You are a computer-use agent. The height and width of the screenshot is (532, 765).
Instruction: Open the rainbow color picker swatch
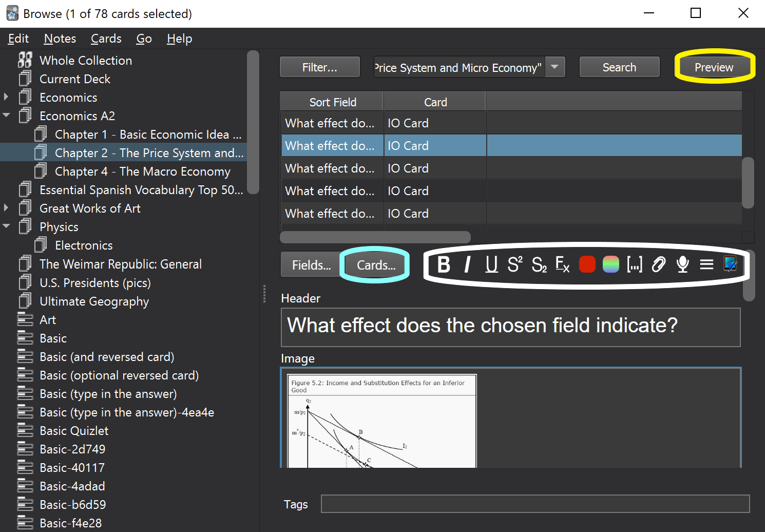click(x=610, y=265)
